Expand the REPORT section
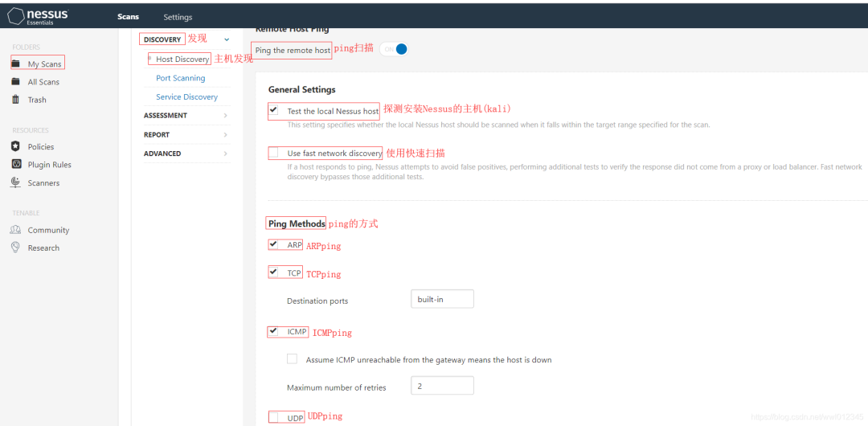This screenshot has height=426, width=868. [x=186, y=134]
